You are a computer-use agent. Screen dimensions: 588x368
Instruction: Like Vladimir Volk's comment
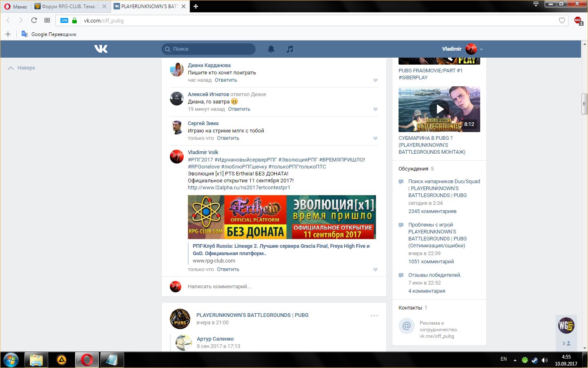pos(375,269)
